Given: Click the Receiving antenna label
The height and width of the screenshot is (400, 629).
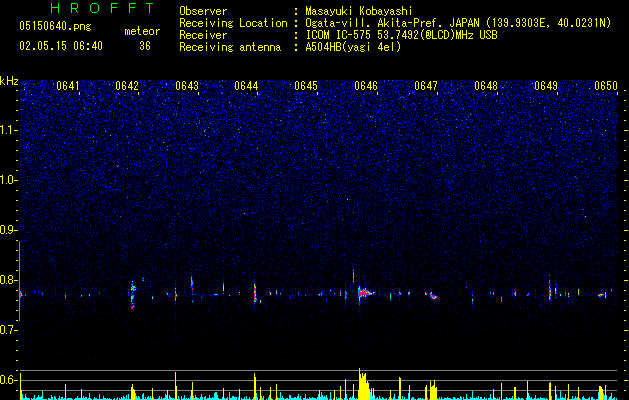Looking at the screenshot, I should (x=230, y=47).
